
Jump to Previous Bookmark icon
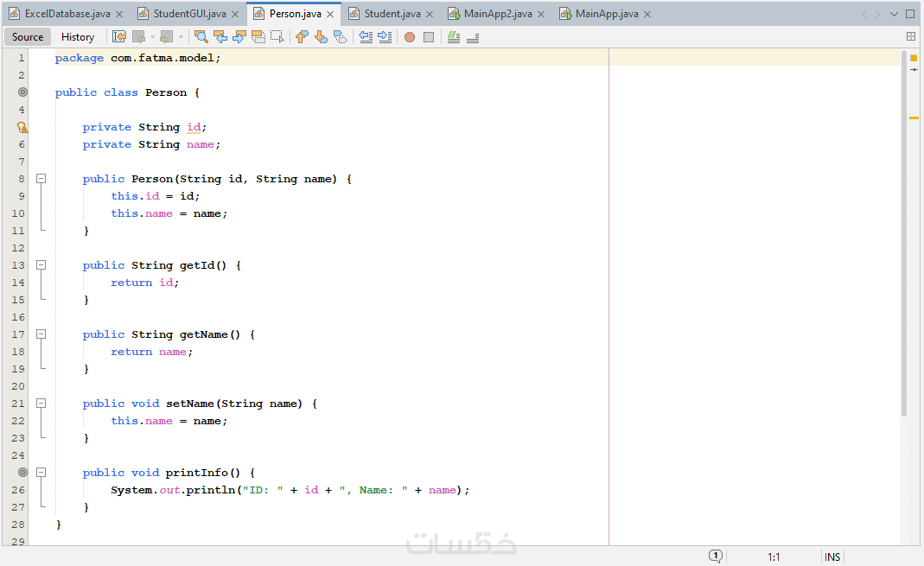[x=302, y=37]
